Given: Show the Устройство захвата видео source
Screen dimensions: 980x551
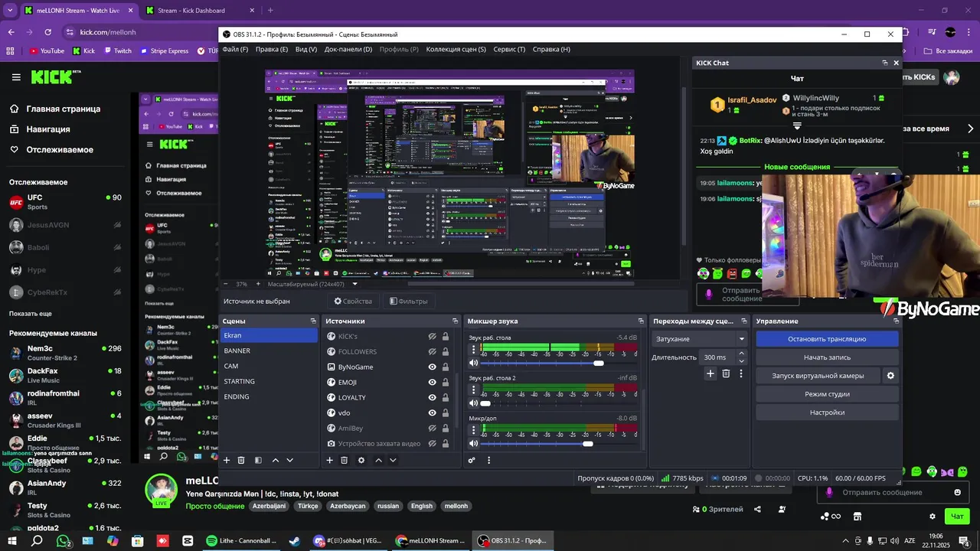Looking at the screenshot, I should coord(432,444).
